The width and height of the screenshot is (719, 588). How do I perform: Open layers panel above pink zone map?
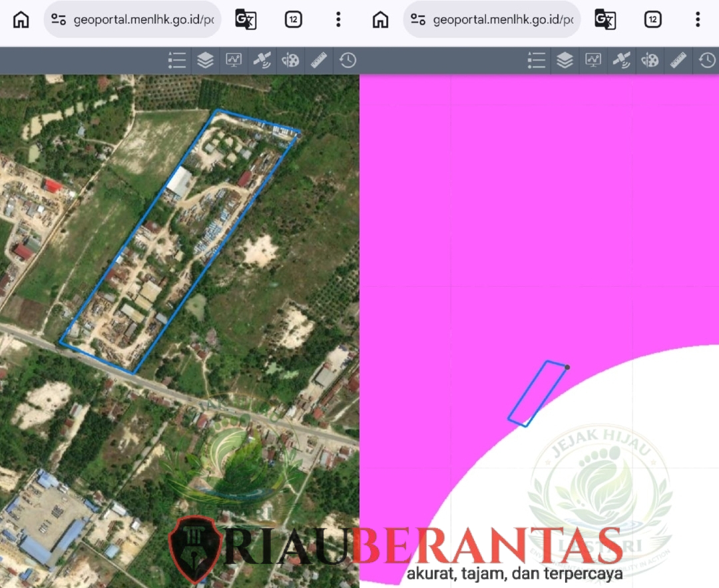pos(565,61)
